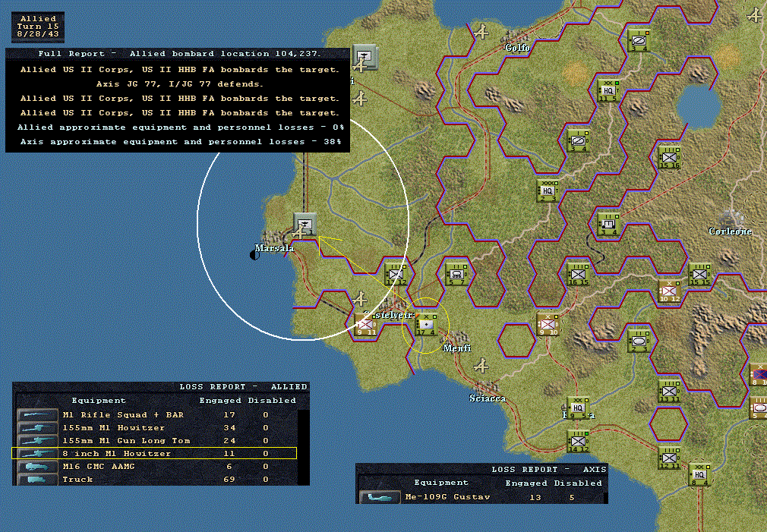Select the motorized unit 5-7
Image resolution: width=767 pixels, height=532 pixels.
[x=456, y=275]
